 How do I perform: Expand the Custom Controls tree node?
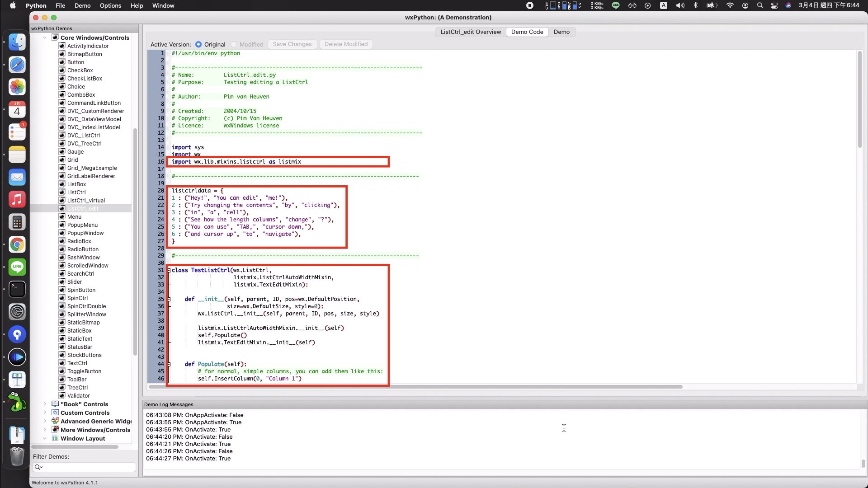coord(45,413)
